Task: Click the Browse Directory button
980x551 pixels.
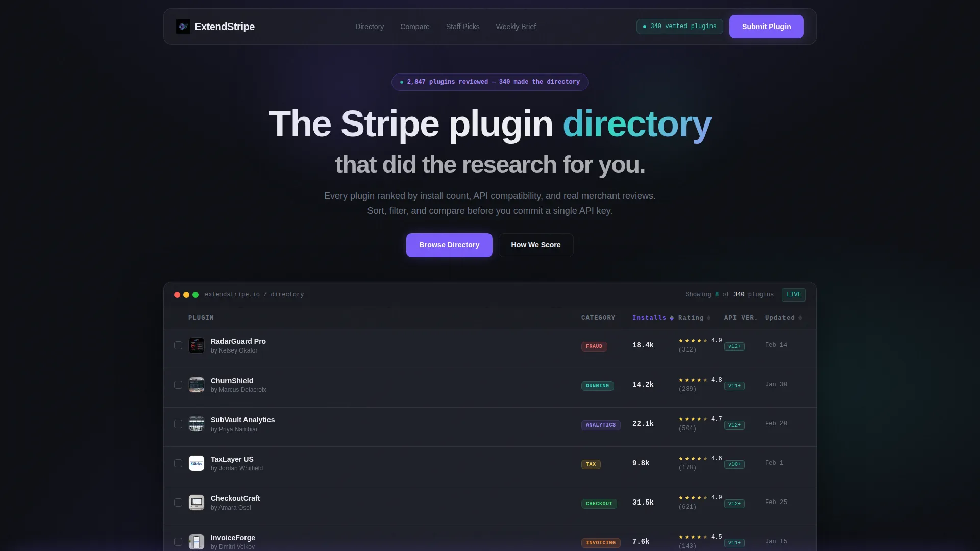Action: (449, 245)
